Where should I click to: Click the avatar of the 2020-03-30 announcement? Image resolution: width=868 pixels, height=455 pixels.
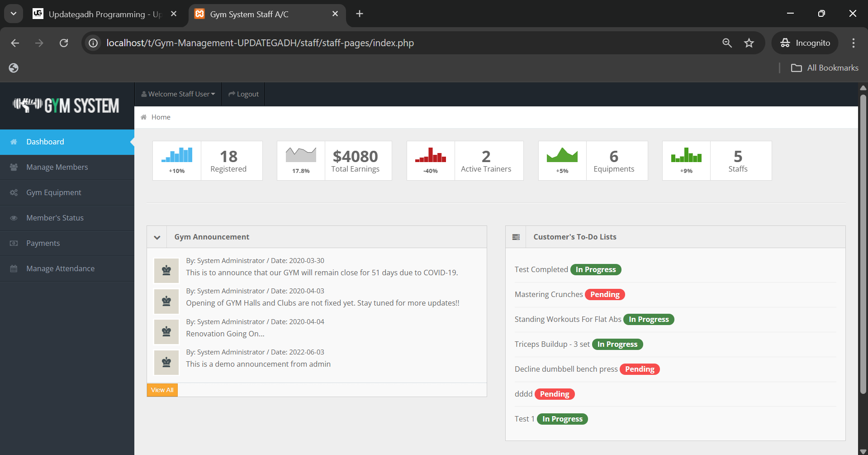166,270
